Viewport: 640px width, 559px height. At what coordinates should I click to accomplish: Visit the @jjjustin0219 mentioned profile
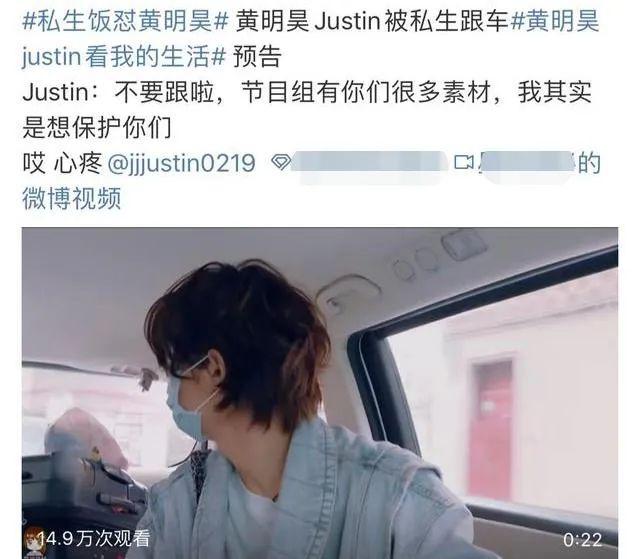181,163
